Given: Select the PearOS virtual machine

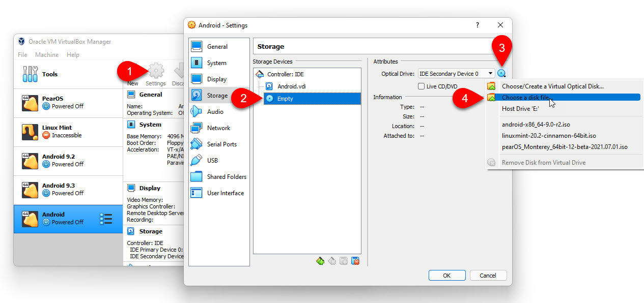Looking at the screenshot, I should tap(68, 103).
